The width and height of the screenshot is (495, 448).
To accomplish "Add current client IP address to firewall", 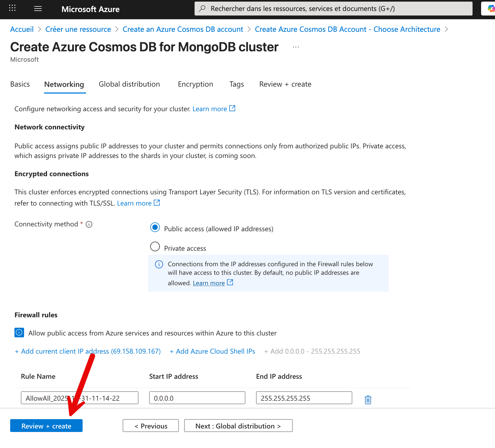I will pyautogui.click(x=88, y=351).
